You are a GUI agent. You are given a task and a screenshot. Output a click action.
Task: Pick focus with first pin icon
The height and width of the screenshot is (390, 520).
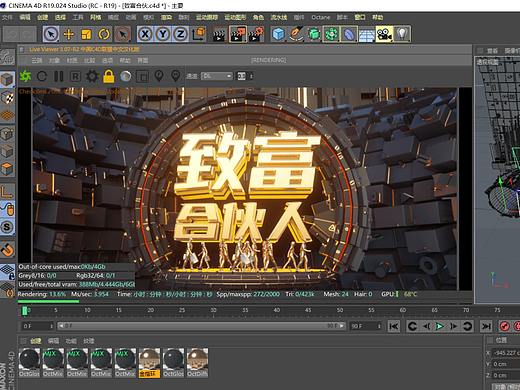pyautogui.click(x=159, y=76)
